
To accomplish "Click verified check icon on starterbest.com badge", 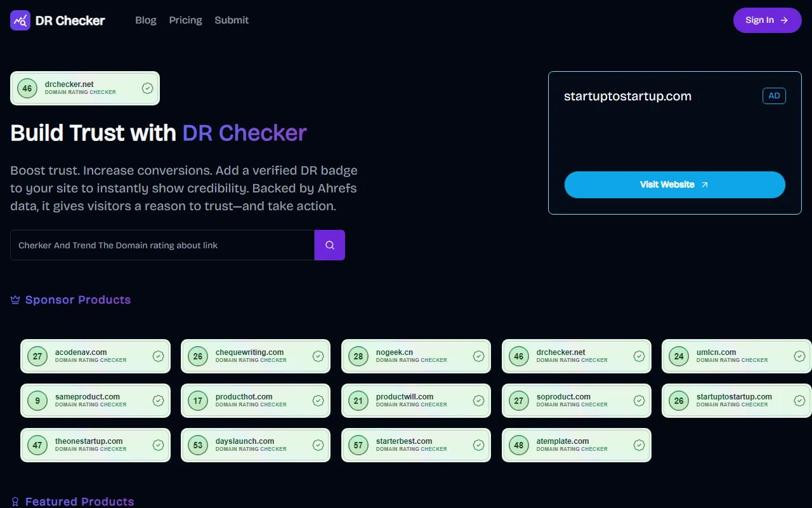I will 479,445.
